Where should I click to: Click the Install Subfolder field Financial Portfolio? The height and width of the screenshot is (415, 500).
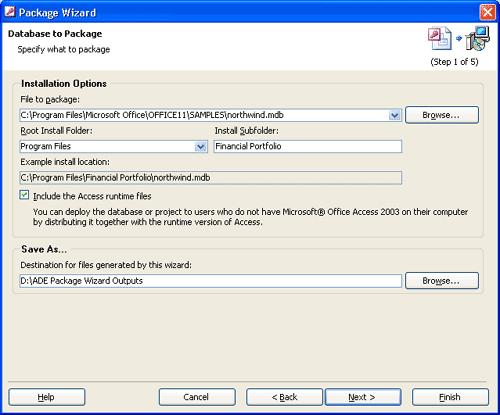(308, 146)
